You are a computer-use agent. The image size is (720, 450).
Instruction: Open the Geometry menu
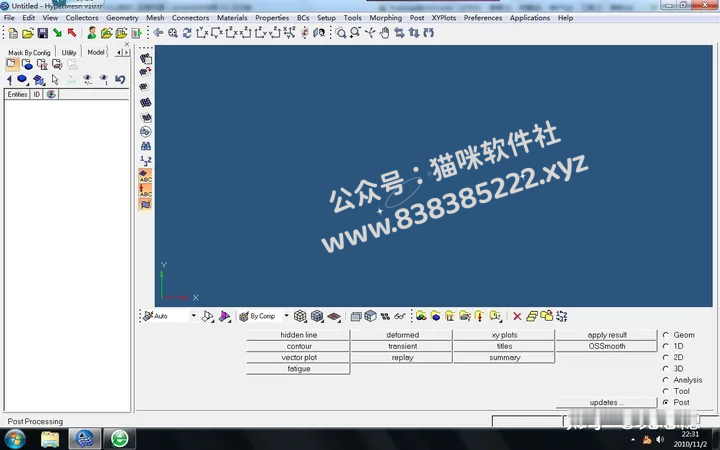pyautogui.click(x=122, y=17)
